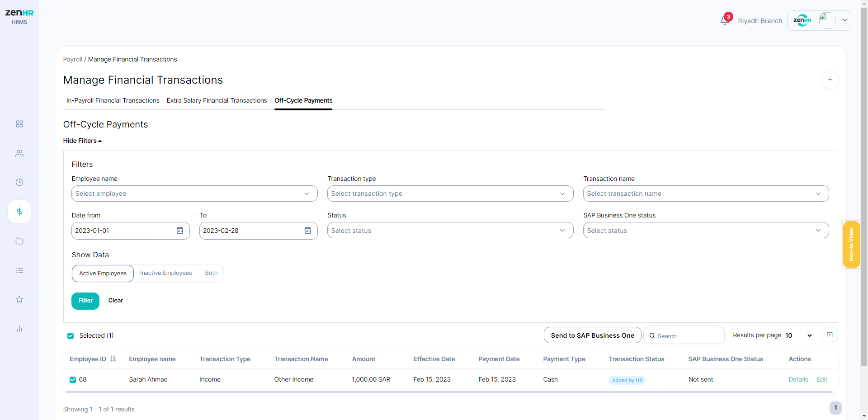Sort by Employee ID sort icon
The image size is (868, 420).
pos(113,359)
